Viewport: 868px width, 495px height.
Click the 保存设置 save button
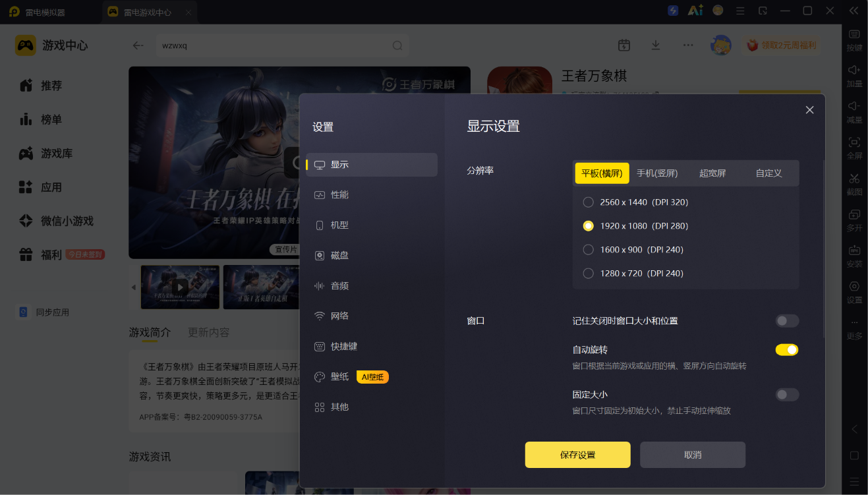tap(578, 455)
